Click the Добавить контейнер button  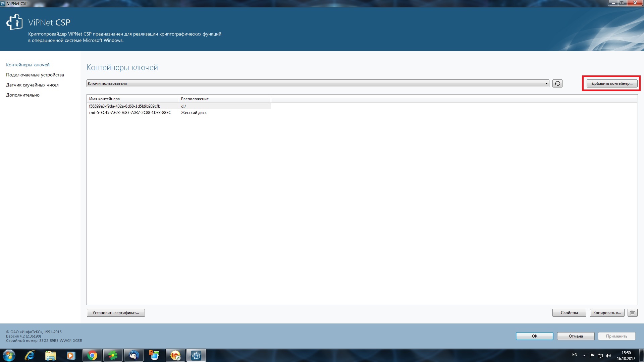[x=612, y=83]
